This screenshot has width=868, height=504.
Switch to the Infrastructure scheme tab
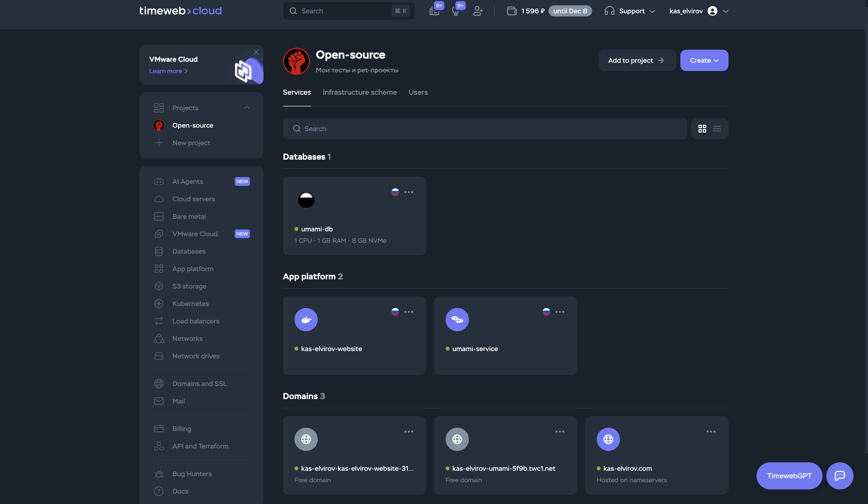click(360, 92)
